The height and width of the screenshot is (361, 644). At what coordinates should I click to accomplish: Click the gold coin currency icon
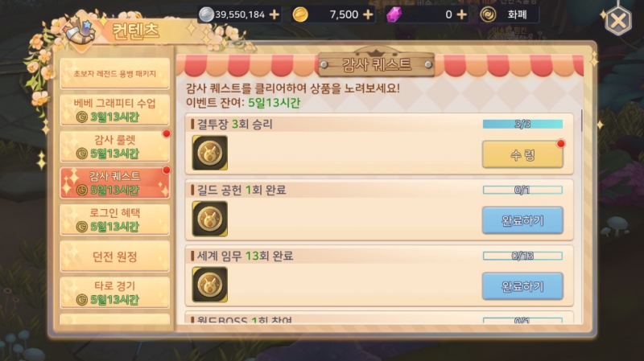tap(300, 14)
